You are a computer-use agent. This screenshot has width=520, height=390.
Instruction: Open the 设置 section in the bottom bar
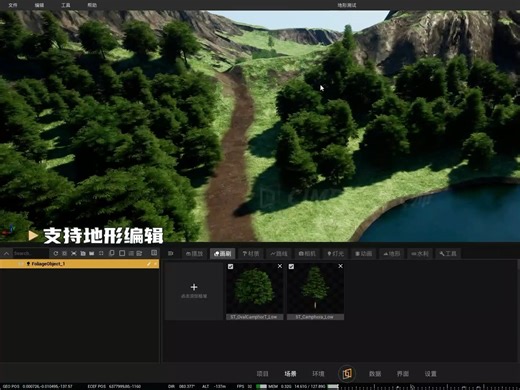pos(431,374)
